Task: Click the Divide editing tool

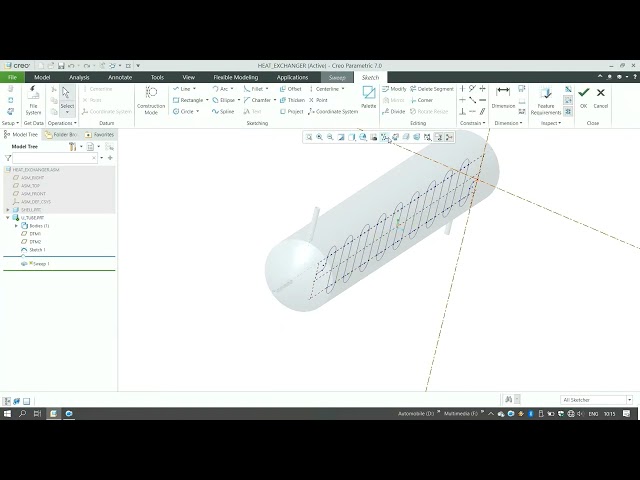Action: (393, 111)
